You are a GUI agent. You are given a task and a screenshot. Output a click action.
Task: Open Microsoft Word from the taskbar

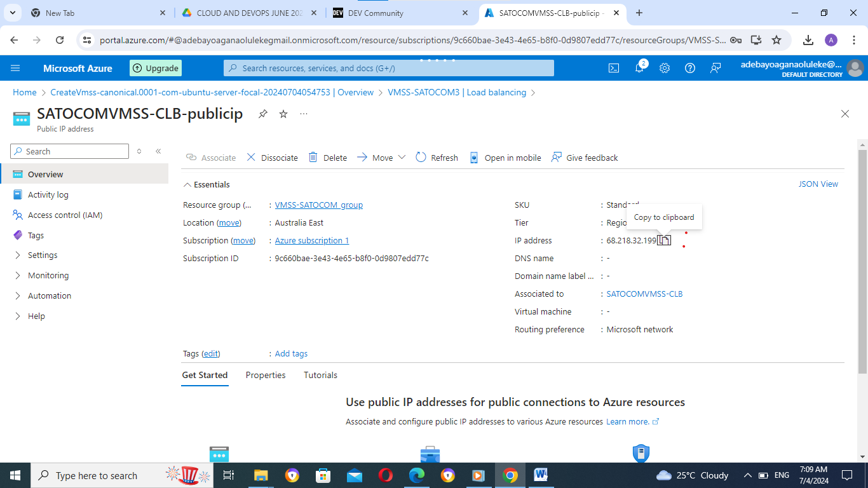tap(541, 475)
